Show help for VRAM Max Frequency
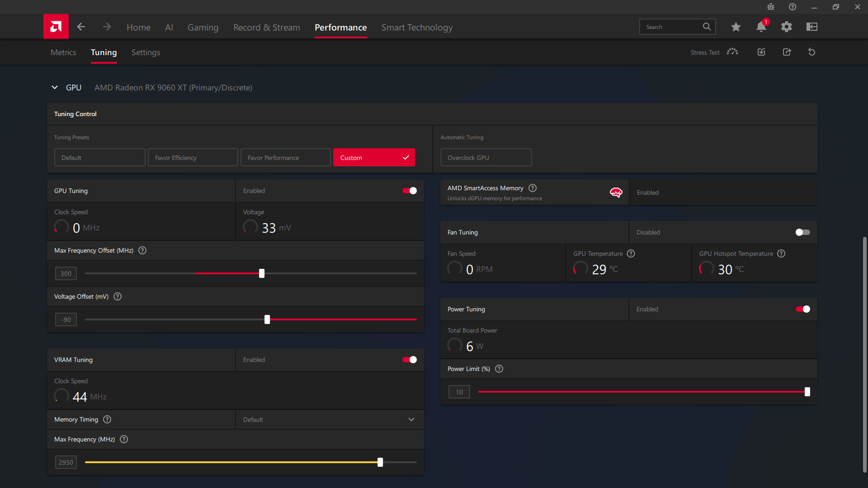 [124, 439]
